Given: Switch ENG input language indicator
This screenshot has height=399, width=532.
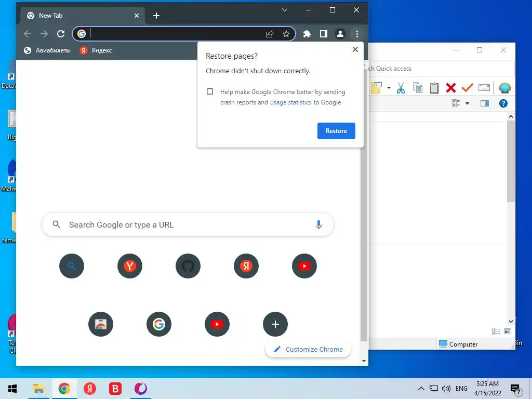Looking at the screenshot, I should point(461,389).
